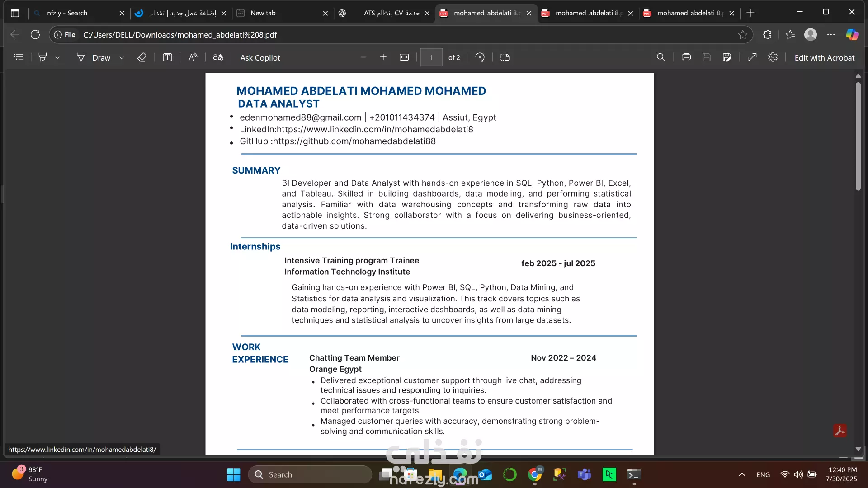Open the Favorites list
This screenshot has width=868, height=488.
pos(790,35)
